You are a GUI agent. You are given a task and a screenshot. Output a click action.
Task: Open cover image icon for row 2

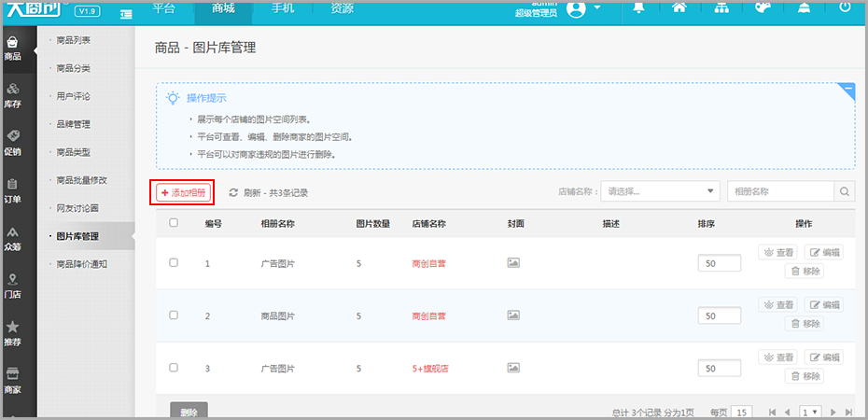click(x=513, y=315)
